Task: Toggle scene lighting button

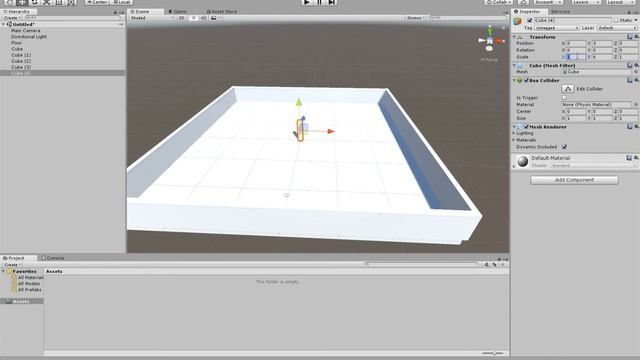Action: tap(194, 18)
